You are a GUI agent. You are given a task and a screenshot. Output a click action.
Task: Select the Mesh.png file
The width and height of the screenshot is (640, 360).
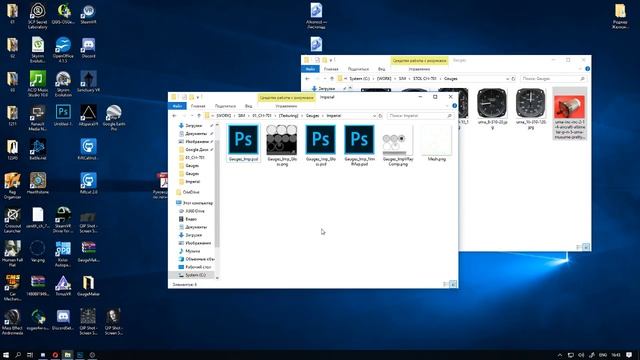437,143
